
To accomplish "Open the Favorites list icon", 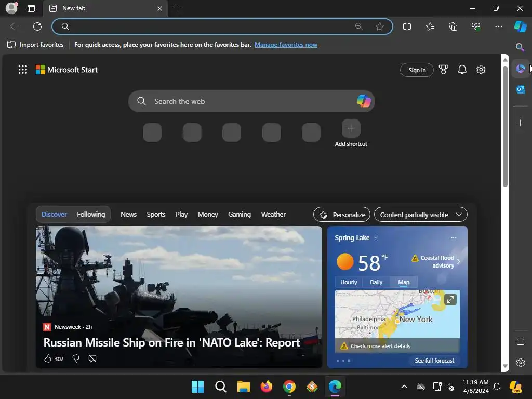I will pos(430,26).
